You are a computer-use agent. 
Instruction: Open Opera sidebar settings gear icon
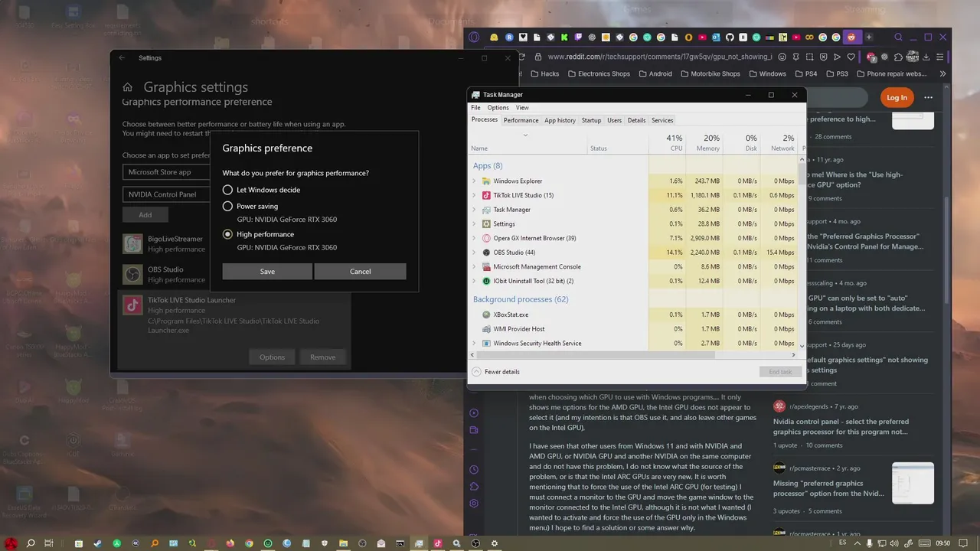[x=474, y=503]
